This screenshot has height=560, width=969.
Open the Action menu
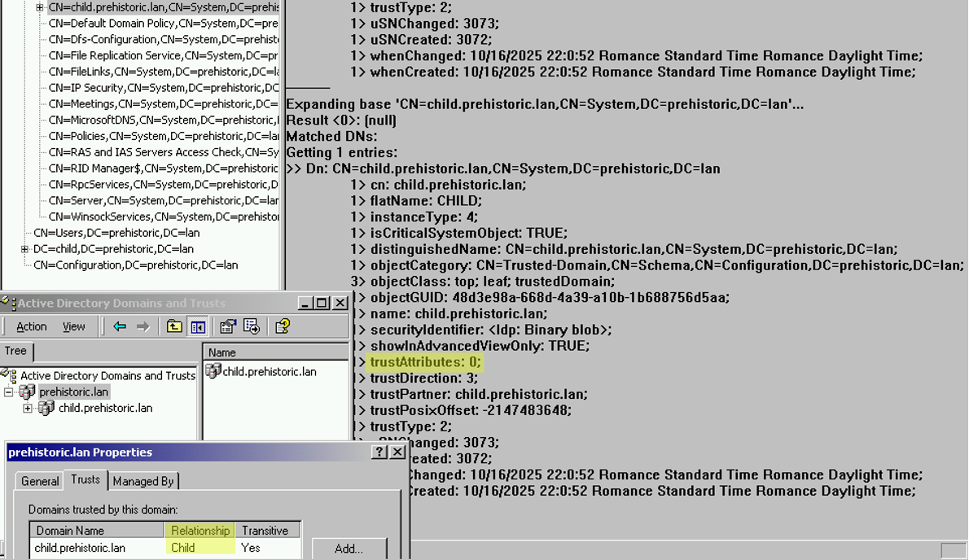click(31, 326)
